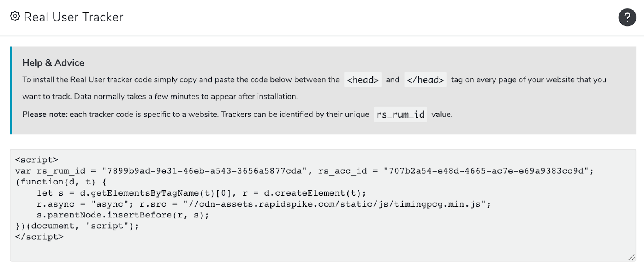Click the r.async = "async" statement
644x273 pixels.
point(85,204)
